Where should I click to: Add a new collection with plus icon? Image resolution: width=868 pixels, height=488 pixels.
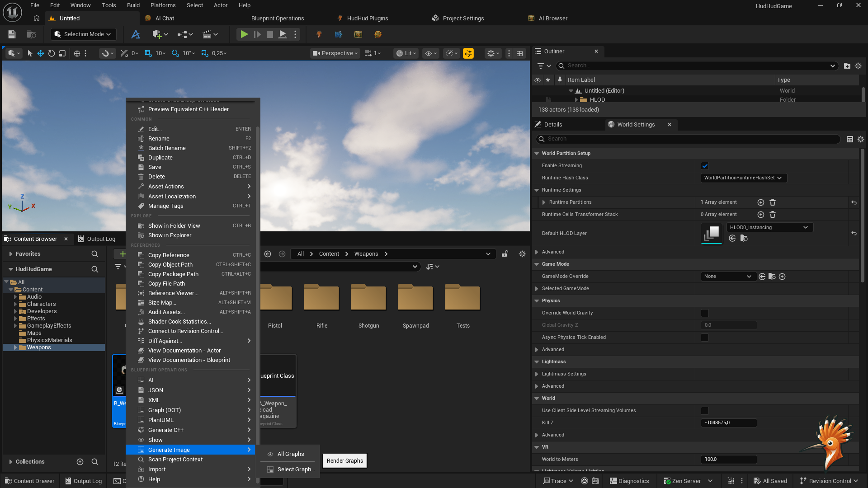pyautogui.click(x=80, y=462)
